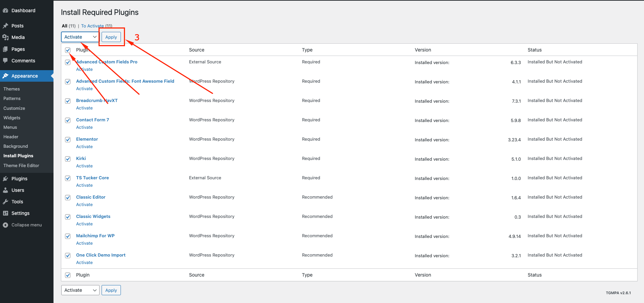
Task: Click Activate under Kirki
Action: click(x=84, y=166)
